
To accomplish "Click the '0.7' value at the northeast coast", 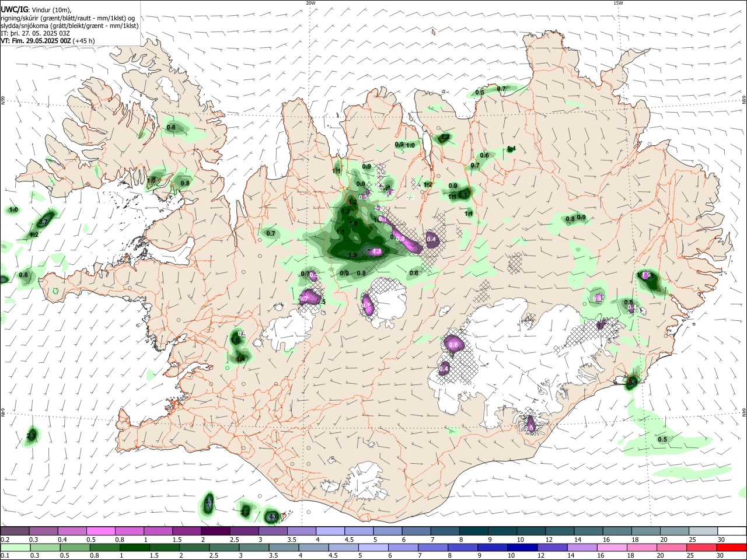I will pyautogui.click(x=501, y=89).
